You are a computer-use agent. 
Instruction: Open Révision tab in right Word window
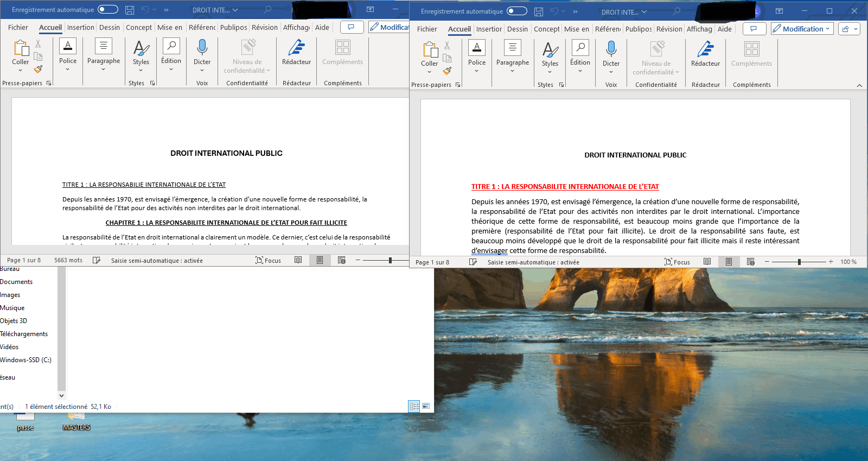pos(669,29)
